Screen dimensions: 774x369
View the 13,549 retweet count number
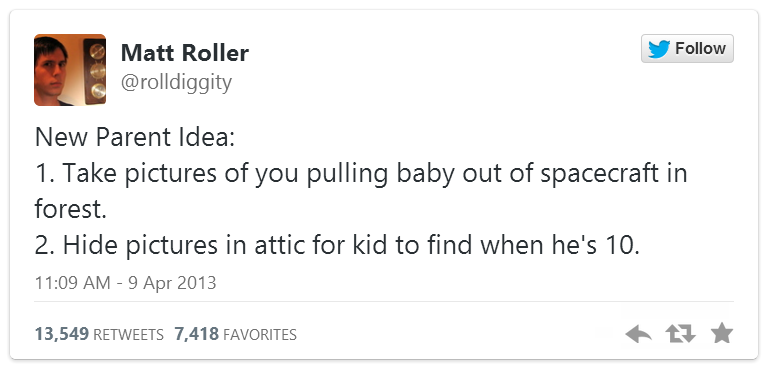click(62, 334)
